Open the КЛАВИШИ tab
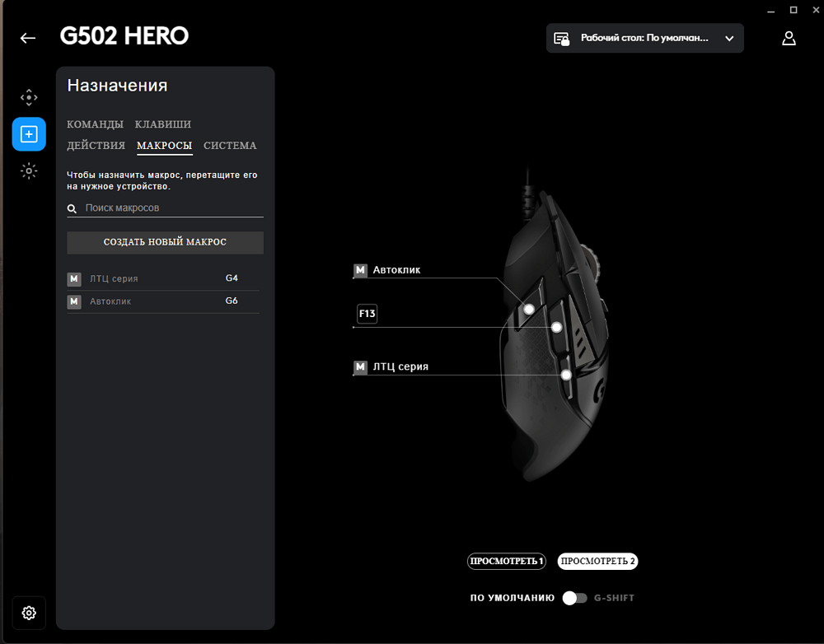Viewport: 824px width, 644px height. 162,124
